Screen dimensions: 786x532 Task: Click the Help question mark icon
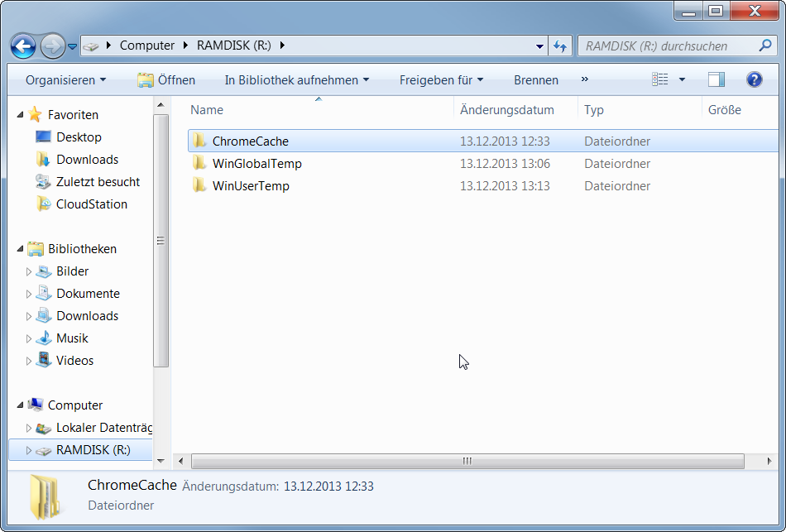(754, 79)
